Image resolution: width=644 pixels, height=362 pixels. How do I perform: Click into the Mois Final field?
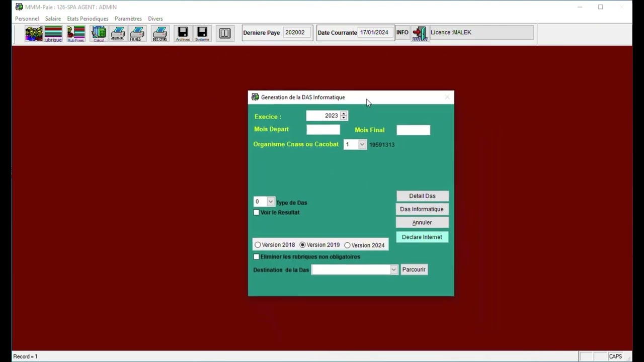pyautogui.click(x=413, y=130)
